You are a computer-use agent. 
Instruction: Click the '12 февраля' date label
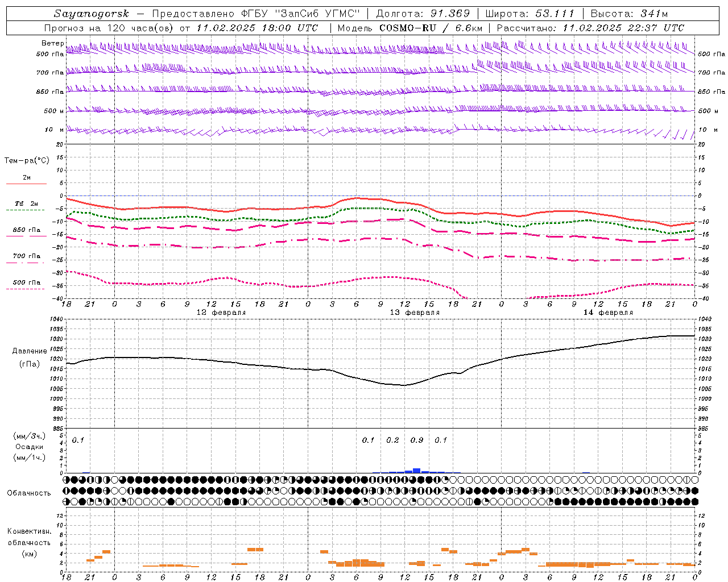pyautogui.click(x=221, y=313)
